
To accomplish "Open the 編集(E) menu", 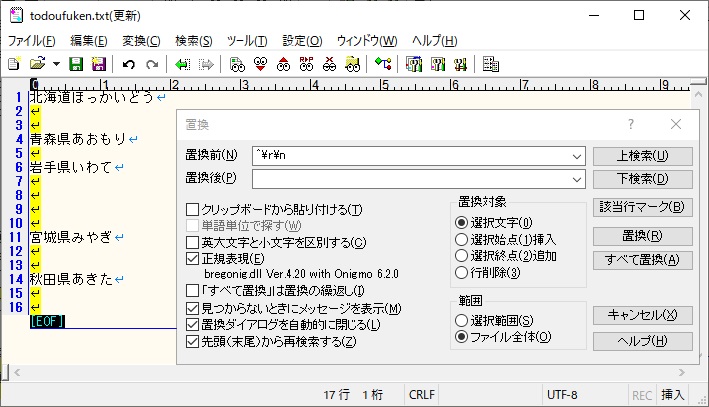I will (89, 41).
